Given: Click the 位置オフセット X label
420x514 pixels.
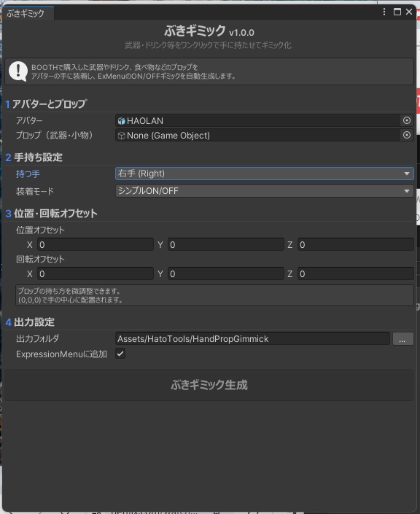Looking at the screenshot, I should (29, 245).
